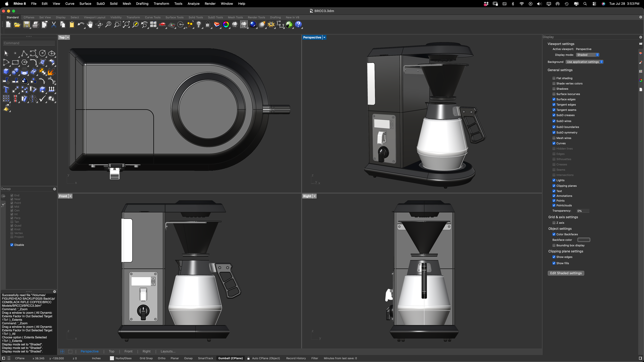The height and width of the screenshot is (362, 644).
Task: Select the Polyline tool in sidebar
Action: (24, 53)
